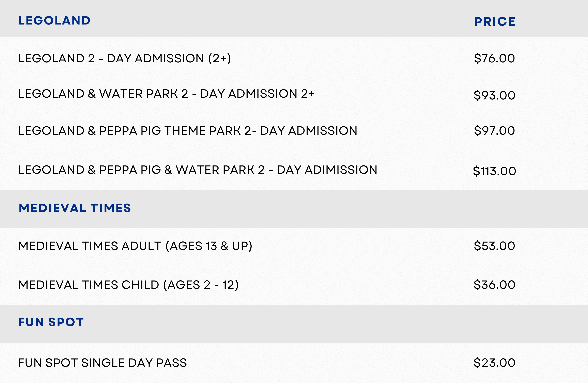Select Legoland & Peppa Pig & Water Park label
The image size is (588, 383).
point(198,170)
